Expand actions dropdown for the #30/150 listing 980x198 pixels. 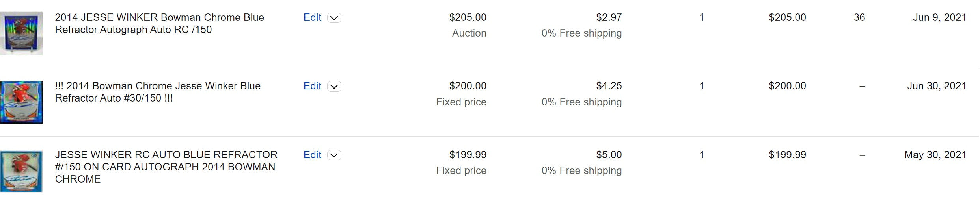pyautogui.click(x=334, y=87)
